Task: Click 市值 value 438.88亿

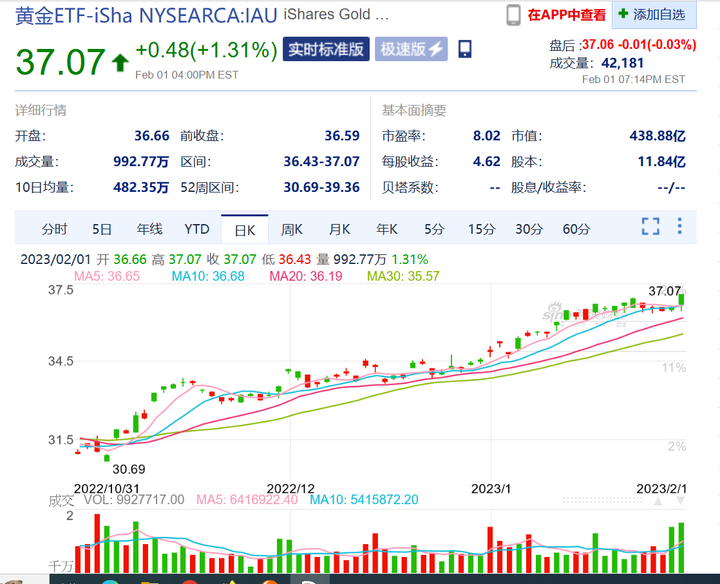Action: point(657,136)
